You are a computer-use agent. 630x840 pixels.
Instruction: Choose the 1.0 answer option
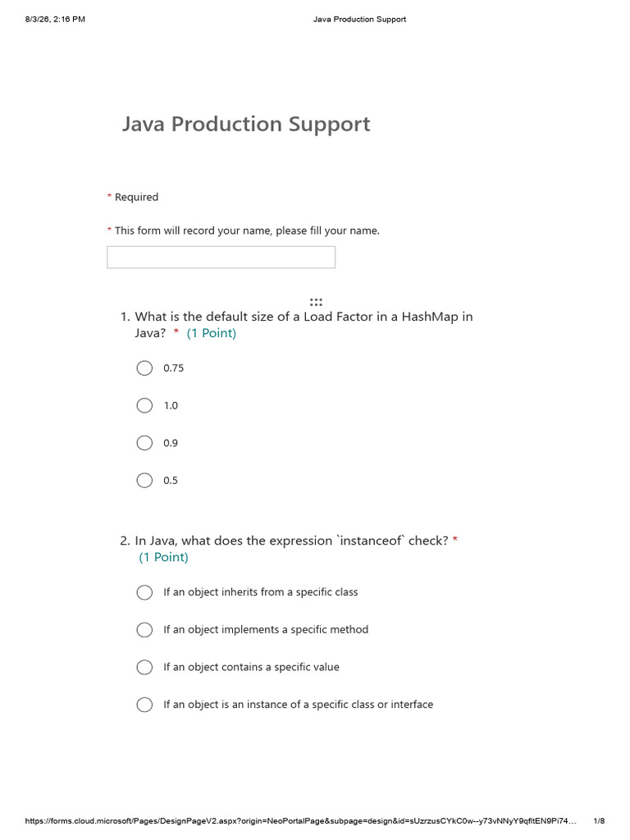144,405
